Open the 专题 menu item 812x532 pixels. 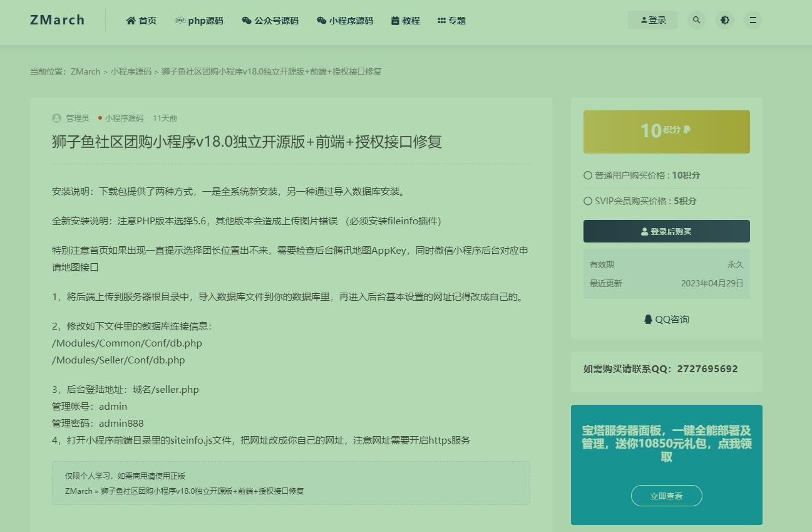tap(451, 21)
